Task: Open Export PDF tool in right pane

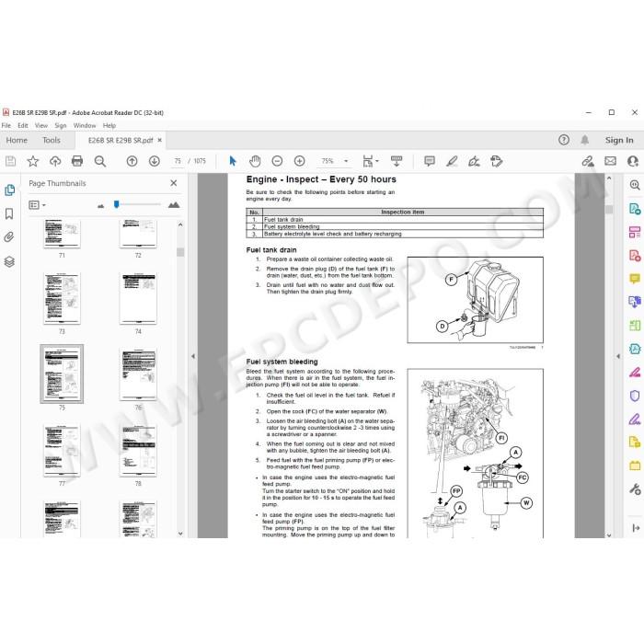Action: pyautogui.click(x=635, y=209)
